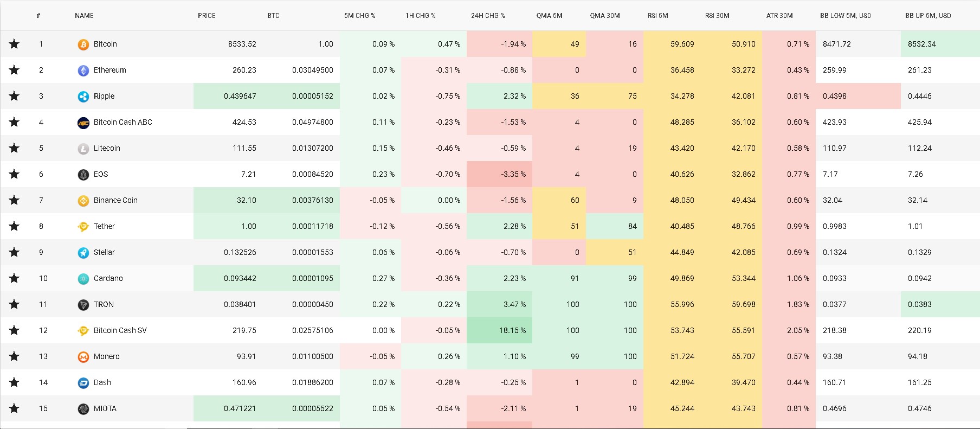Sort by 24H CHG % column header
Image resolution: width=980 pixels, height=429 pixels.
coord(488,16)
